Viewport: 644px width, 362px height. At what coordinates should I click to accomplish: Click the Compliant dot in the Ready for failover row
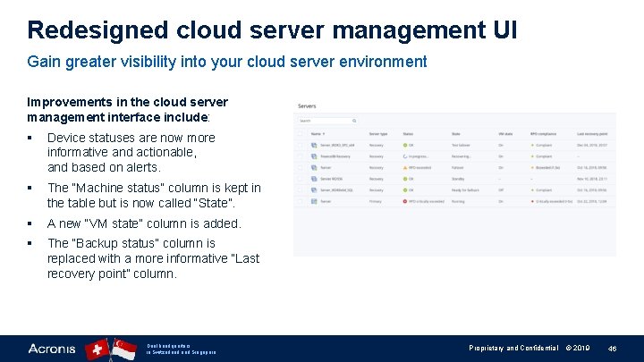pos(533,190)
